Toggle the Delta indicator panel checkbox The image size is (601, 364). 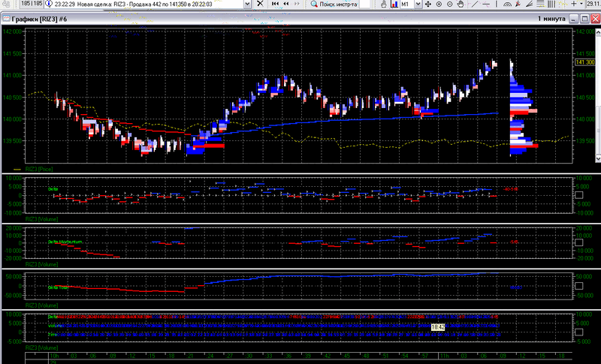[578, 196]
